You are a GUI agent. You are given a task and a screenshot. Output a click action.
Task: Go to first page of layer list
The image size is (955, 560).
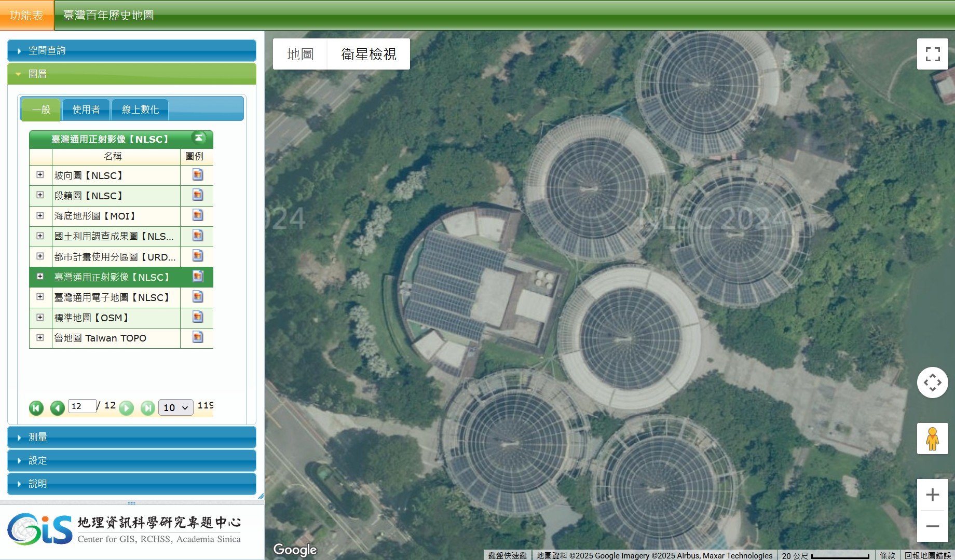[36, 408]
